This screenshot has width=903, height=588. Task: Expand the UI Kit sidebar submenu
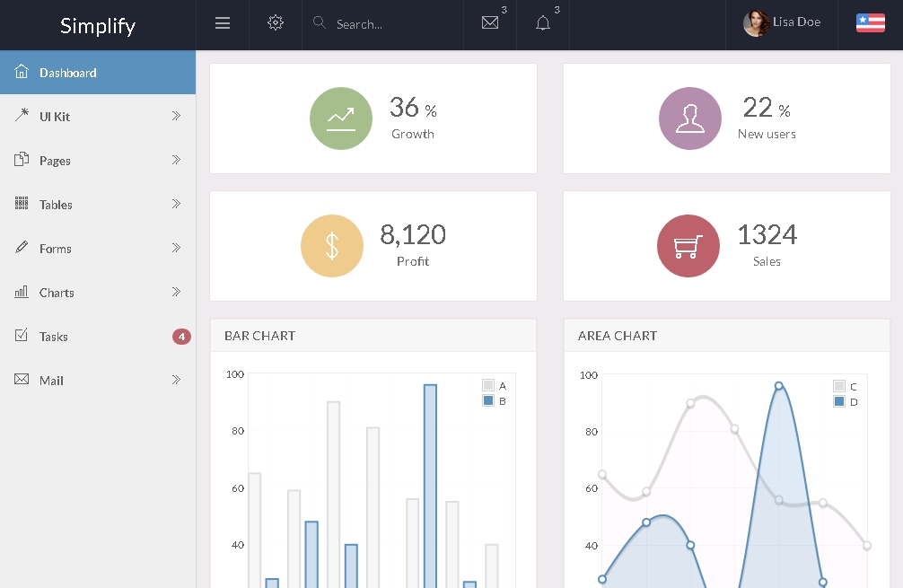[97, 117]
